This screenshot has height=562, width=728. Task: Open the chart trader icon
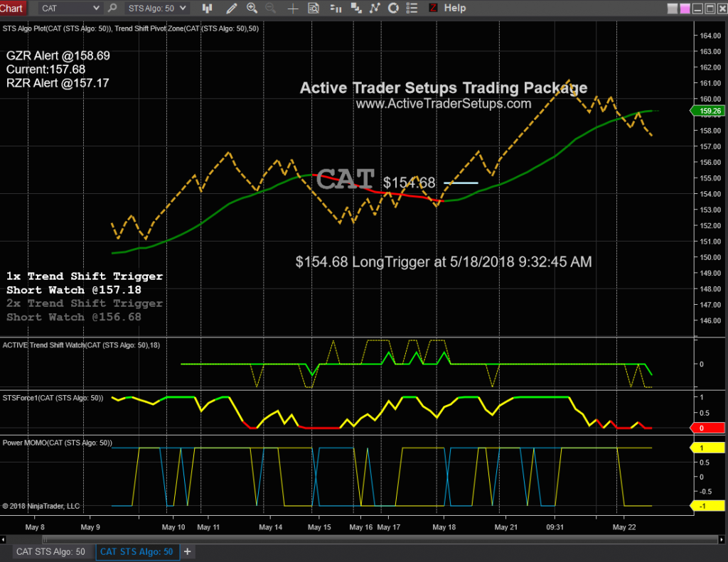pyautogui.click(x=336, y=8)
